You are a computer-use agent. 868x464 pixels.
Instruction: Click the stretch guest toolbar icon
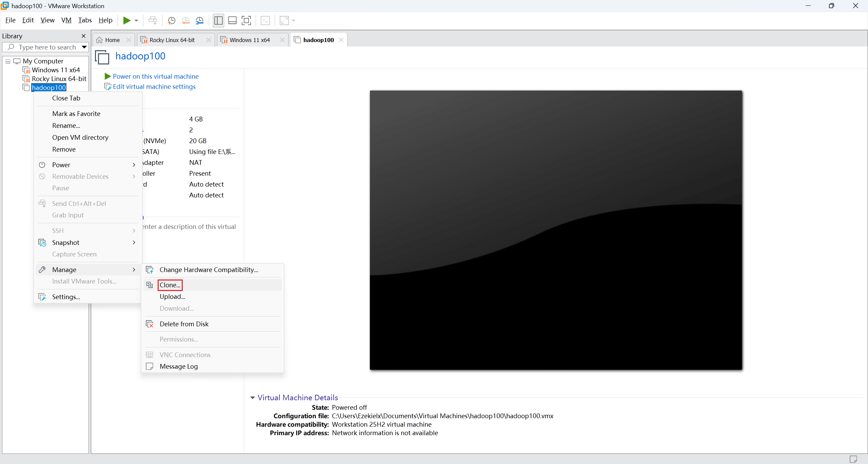point(284,21)
